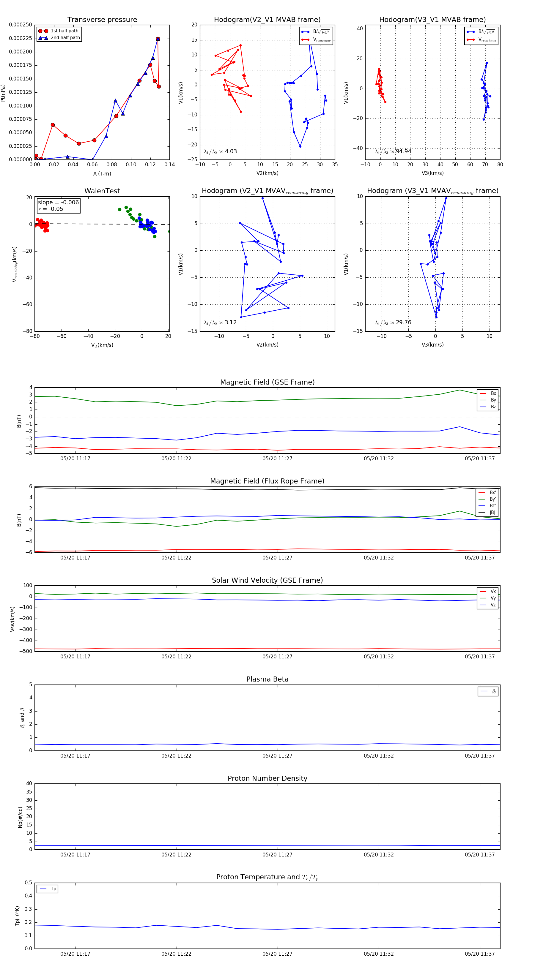Click the 'Solar Wind Velocity (GSE Frame)' title
Image resolution: width=535 pixels, height=980 pixels.
tap(267, 580)
